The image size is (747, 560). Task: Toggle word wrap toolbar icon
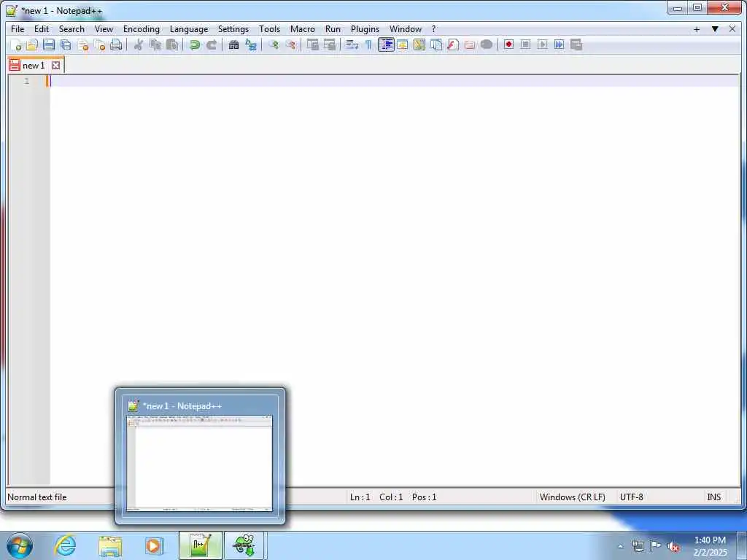pos(352,44)
